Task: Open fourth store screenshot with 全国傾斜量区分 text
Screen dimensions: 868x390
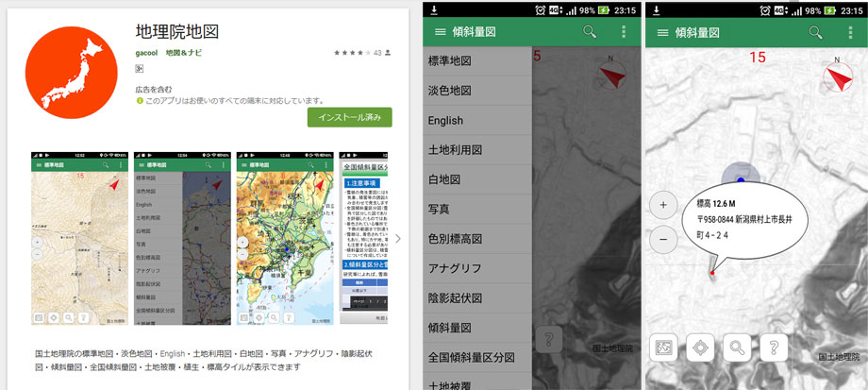Action: [x=363, y=238]
